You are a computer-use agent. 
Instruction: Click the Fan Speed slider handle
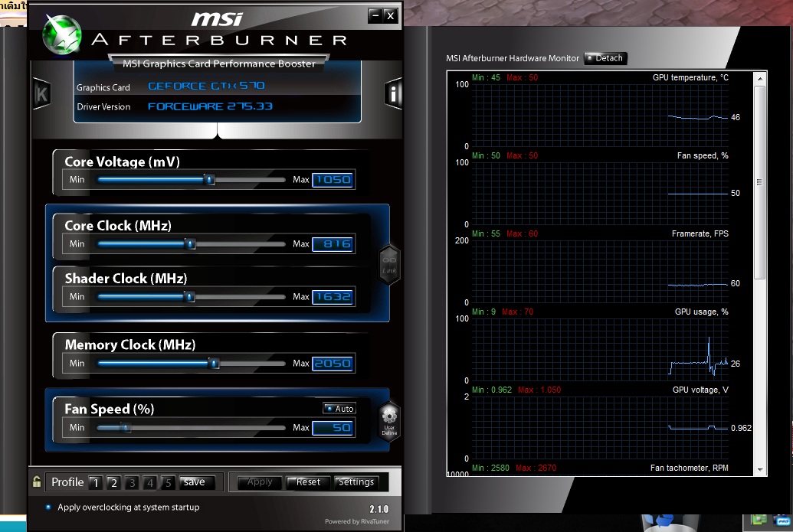click(x=126, y=428)
